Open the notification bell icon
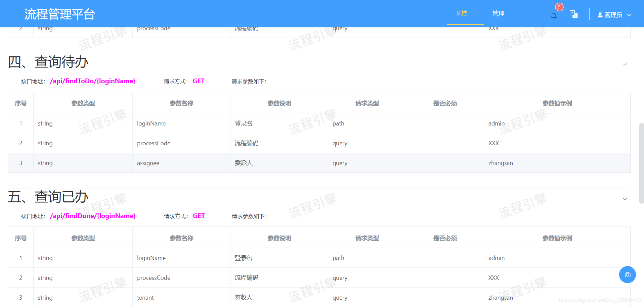The width and height of the screenshot is (644, 306). (554, 15)
